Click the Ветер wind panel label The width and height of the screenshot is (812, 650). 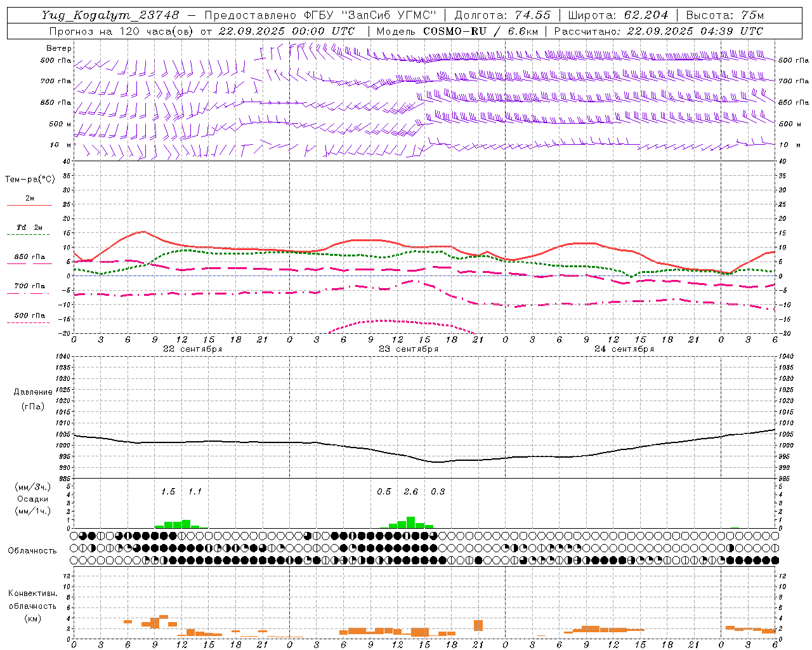(59, 48)
